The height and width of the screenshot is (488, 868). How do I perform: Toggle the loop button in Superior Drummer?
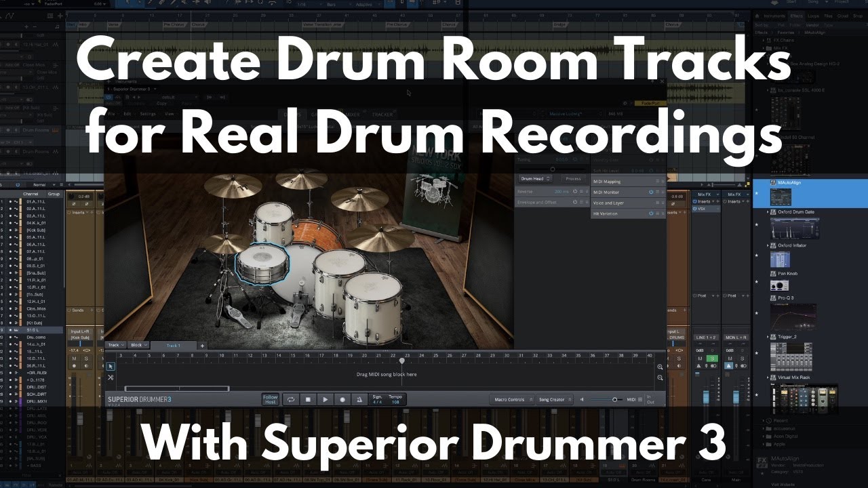coord(291,400)
